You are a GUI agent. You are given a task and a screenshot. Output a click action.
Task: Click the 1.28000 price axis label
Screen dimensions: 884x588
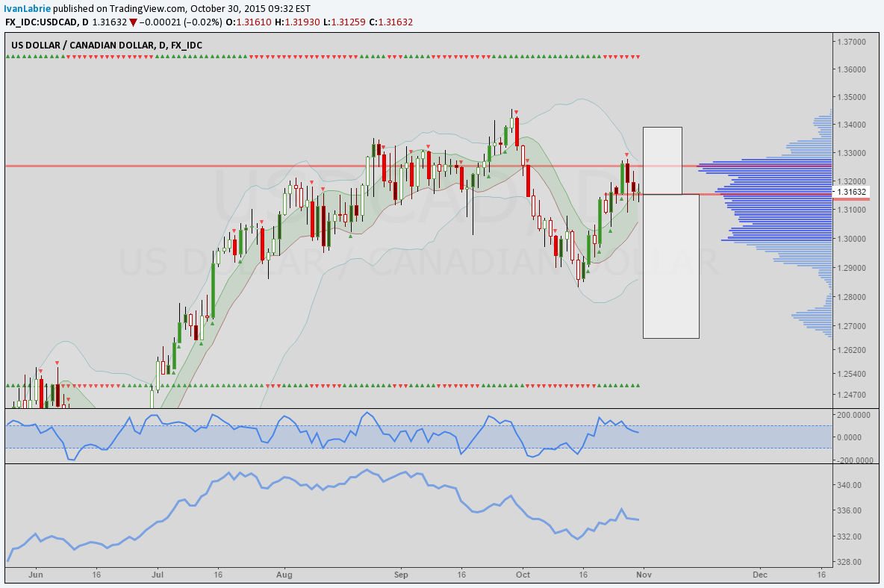point(851,297)
